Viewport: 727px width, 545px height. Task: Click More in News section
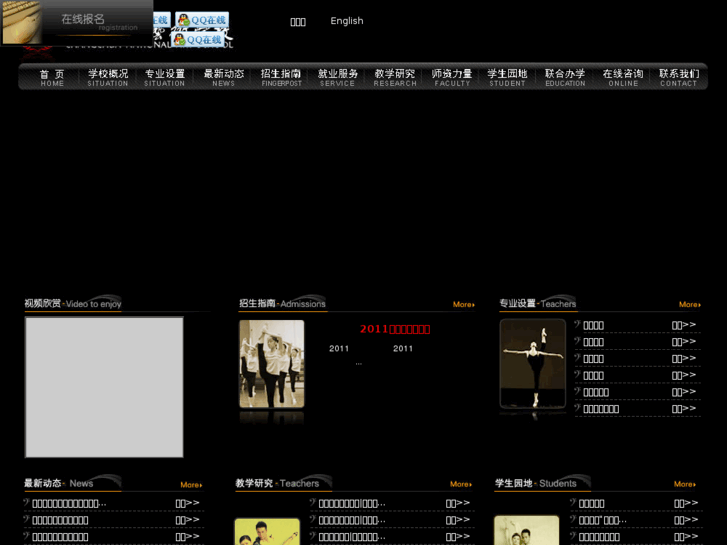coord(191,485)
